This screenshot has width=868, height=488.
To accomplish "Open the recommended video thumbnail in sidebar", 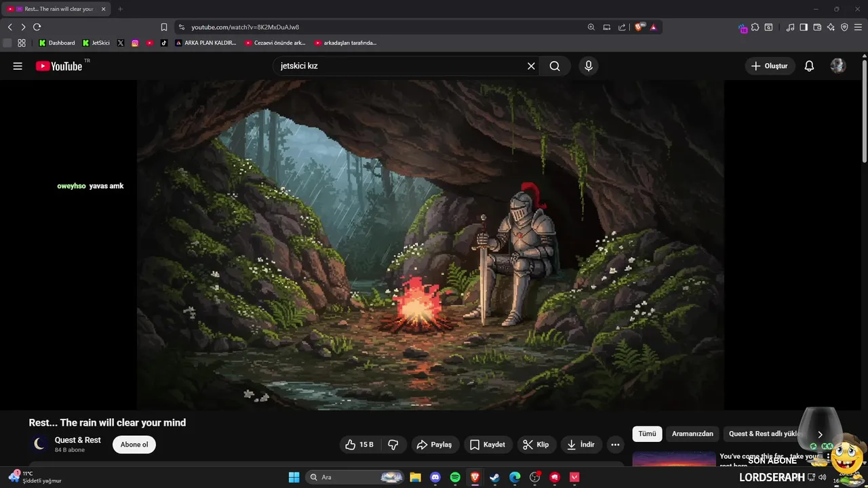I will coord(673,459).
